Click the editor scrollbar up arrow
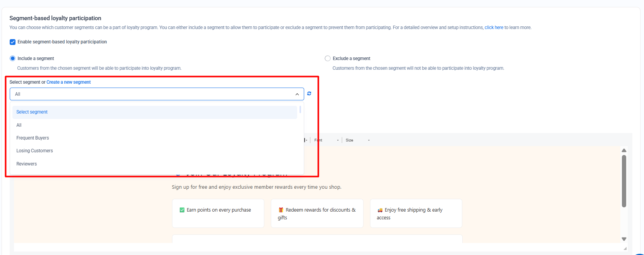This screenshot has height=255, width=644. (x=624, y=150)
